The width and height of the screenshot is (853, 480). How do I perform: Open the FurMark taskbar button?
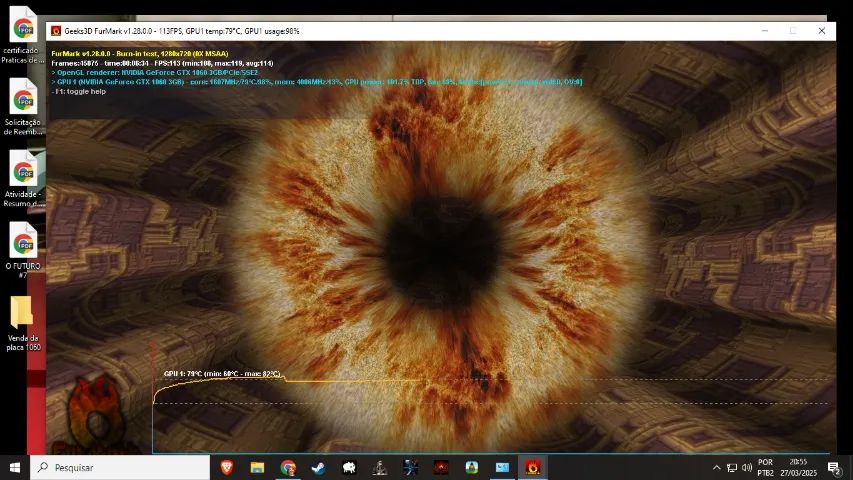coord(533,467)
